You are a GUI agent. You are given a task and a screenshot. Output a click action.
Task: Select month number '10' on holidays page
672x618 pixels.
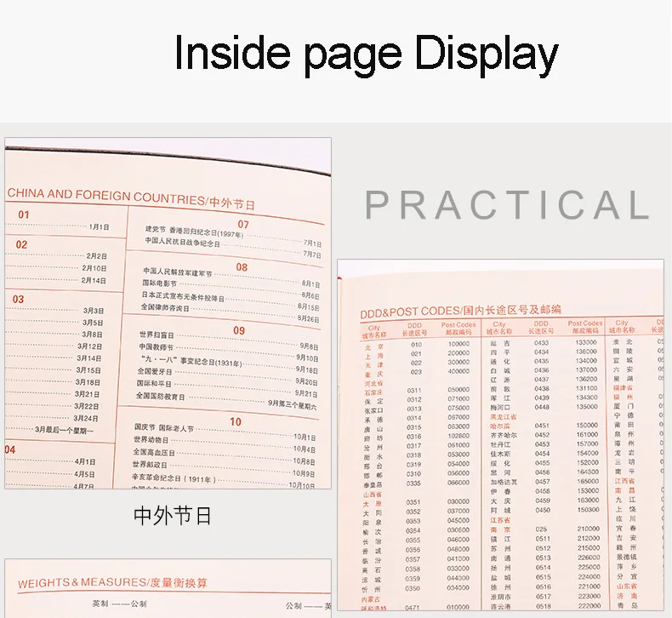(x=236, y=421)
